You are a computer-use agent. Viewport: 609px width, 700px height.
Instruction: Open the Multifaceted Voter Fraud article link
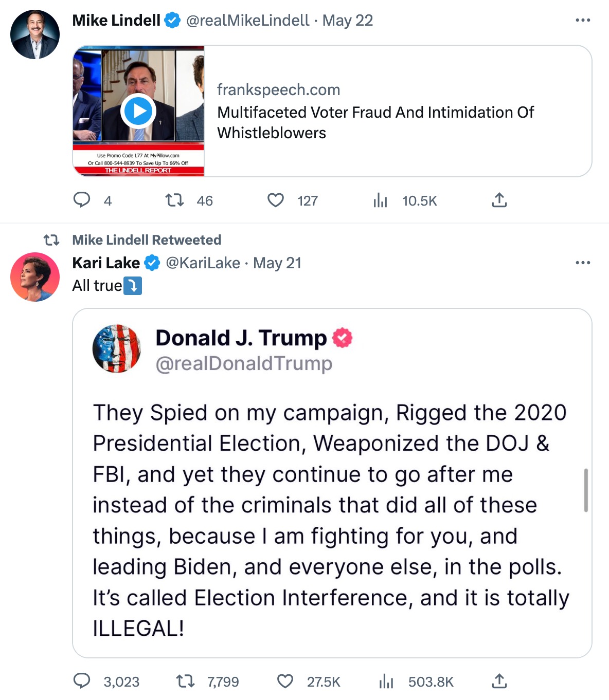tap(375, 122)
